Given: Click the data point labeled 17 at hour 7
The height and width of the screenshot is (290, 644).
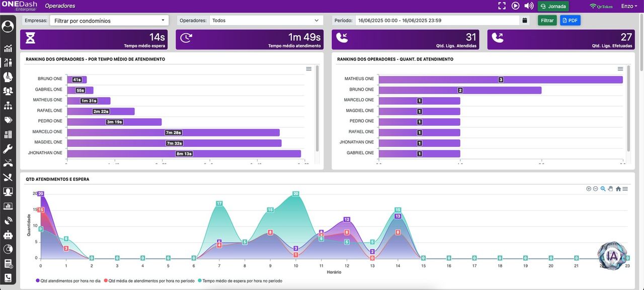Looking at the screenshot, I should pyautogui.click(x=219, y=203).
